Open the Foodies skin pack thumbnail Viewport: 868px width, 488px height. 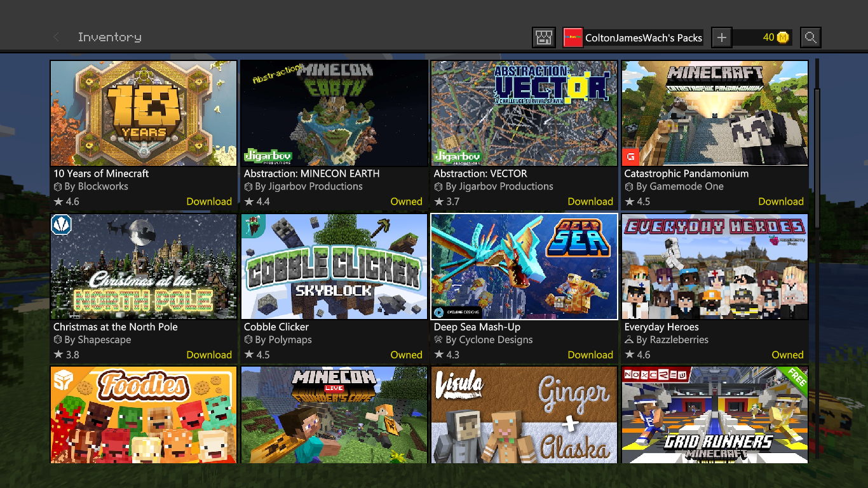tap(144, 415)
